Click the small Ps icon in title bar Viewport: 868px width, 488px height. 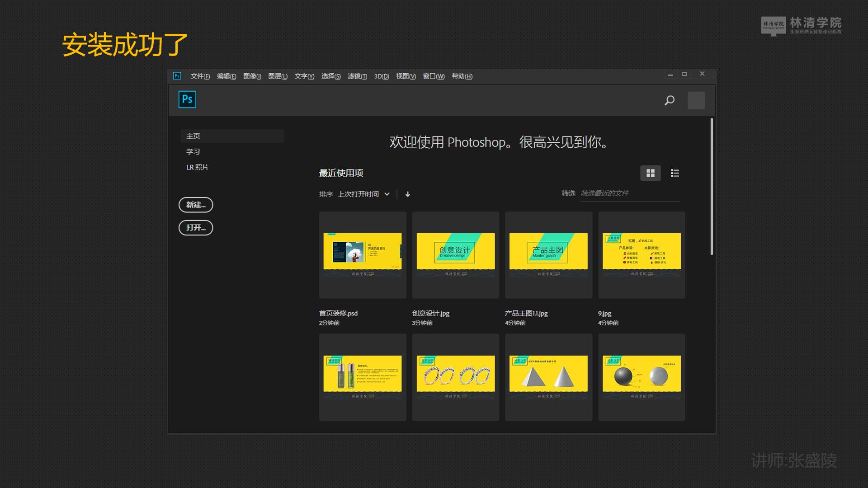177,76
